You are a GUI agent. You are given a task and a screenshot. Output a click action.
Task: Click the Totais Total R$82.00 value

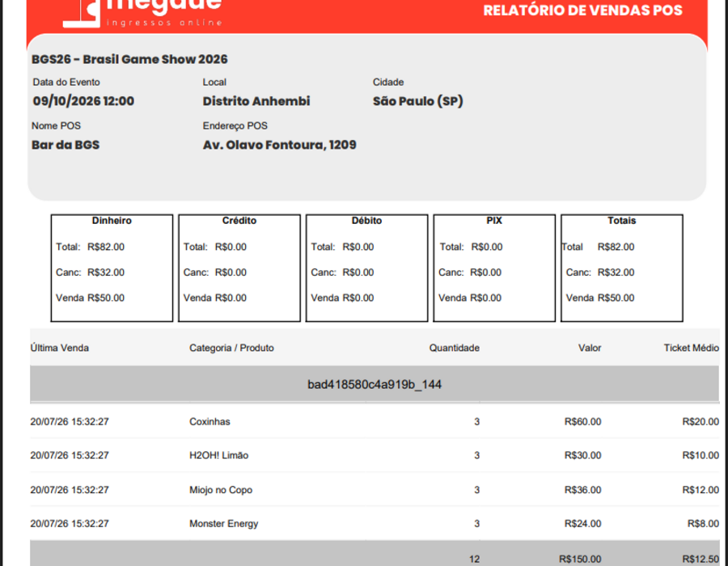[616, 247]
